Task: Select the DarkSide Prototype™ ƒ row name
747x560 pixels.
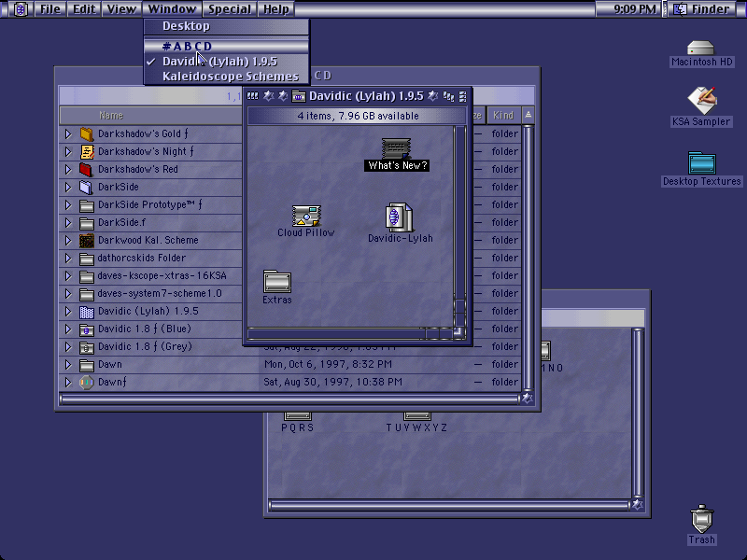Action: pyautogui.click(x=149, y=204)
